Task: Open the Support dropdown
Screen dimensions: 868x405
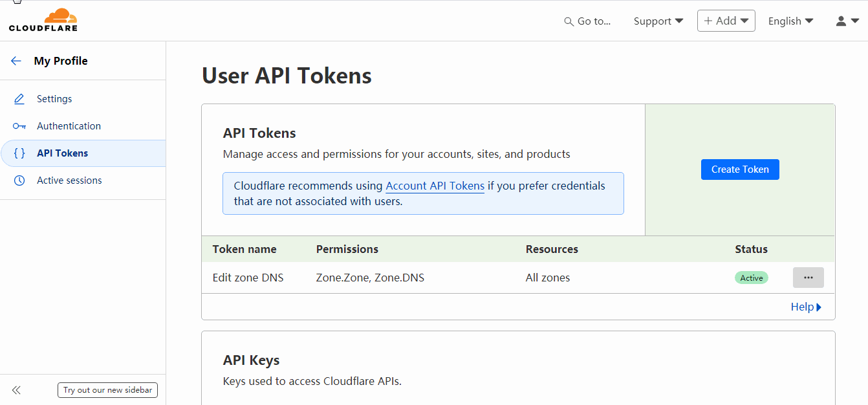Action: point(658,21)
